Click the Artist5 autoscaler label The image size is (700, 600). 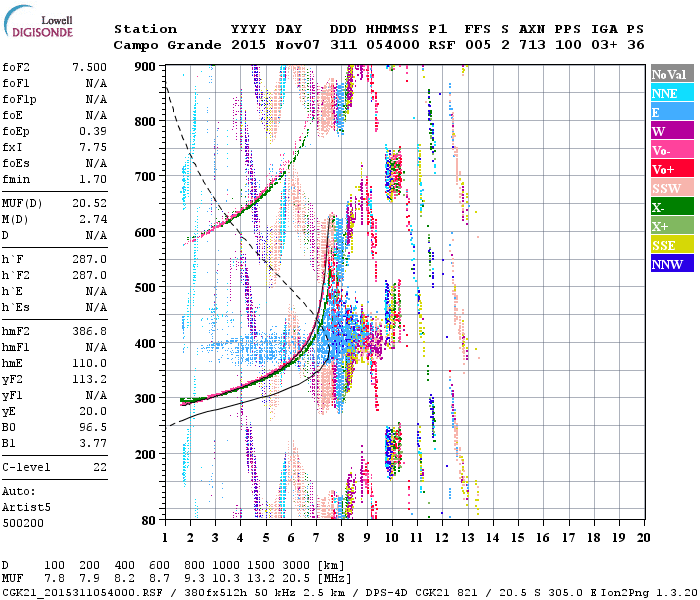(26, 508)
